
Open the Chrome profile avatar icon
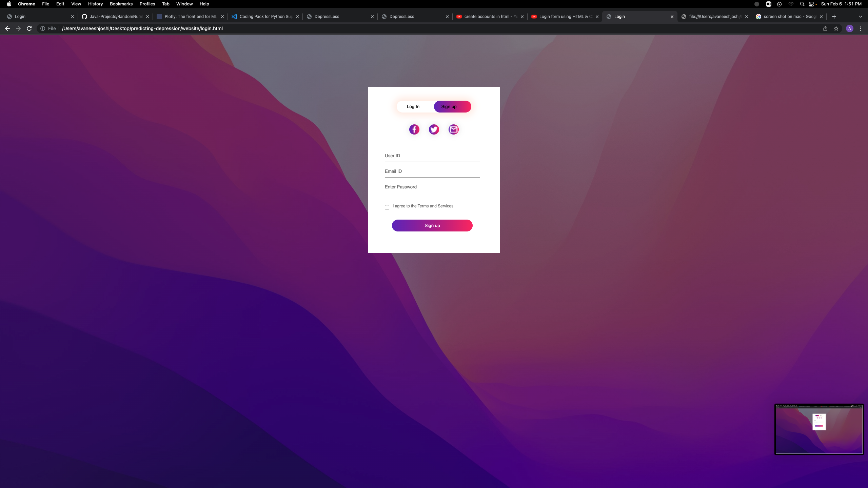849,28
